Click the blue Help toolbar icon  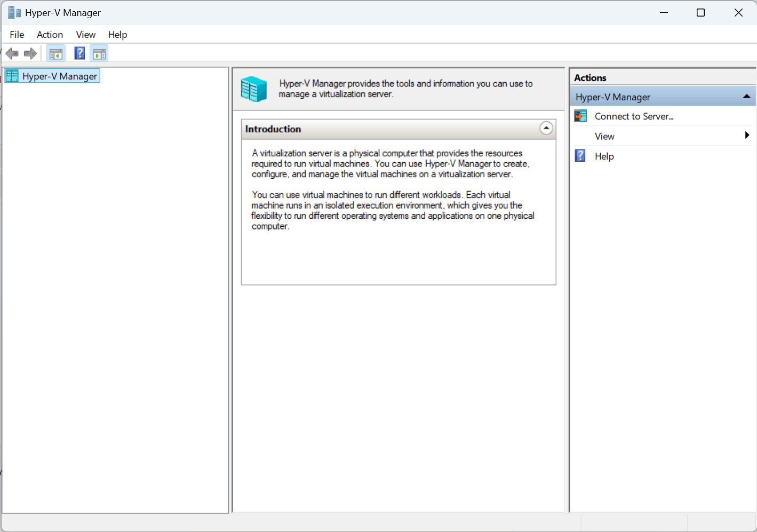click(79, 53)
